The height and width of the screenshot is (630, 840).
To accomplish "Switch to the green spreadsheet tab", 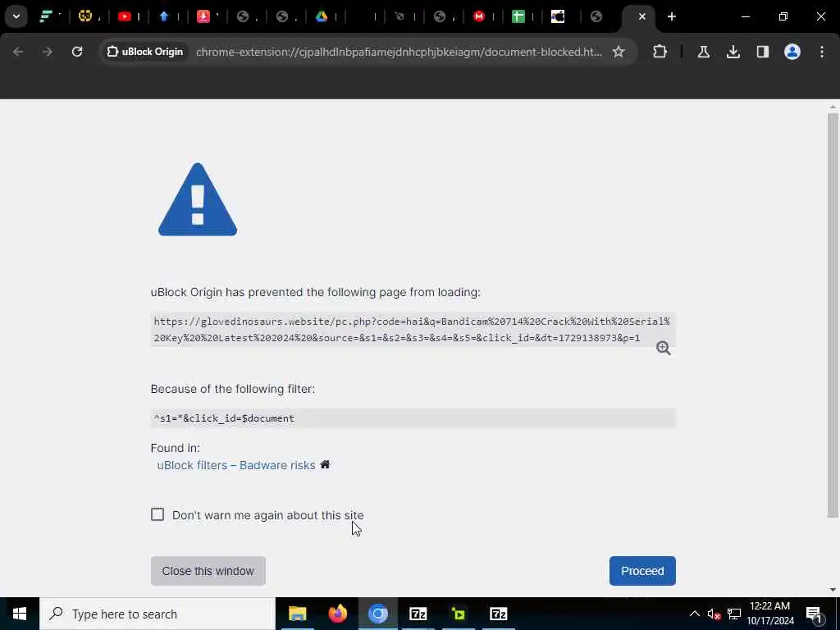I will click(x=518, y=16).
